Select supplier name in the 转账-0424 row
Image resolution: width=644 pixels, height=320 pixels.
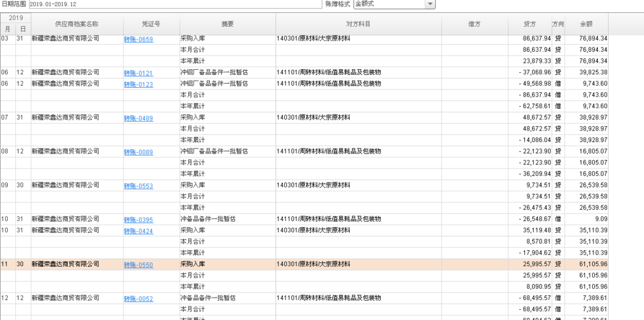pyautogui.click(x=65, y=230)
